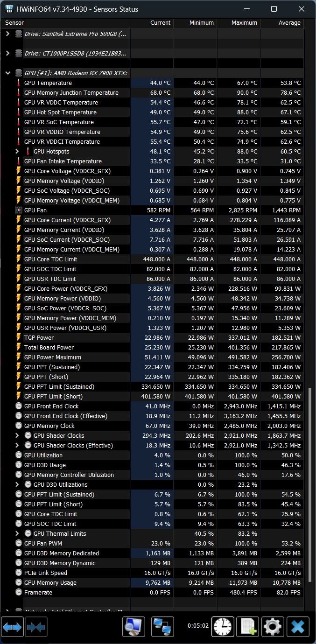The height and width of the screenshot is (644, 316).
Task: Click the Minimum column header
Action: coord(195,23)
